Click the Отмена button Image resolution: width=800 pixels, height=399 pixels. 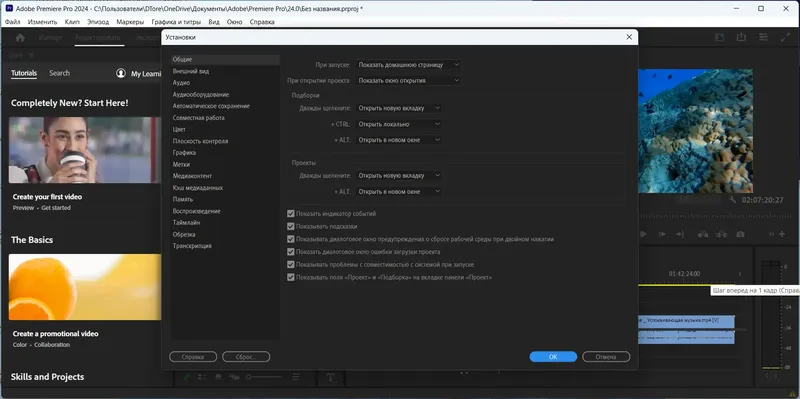pyautogui.click(x=606, y=357)
